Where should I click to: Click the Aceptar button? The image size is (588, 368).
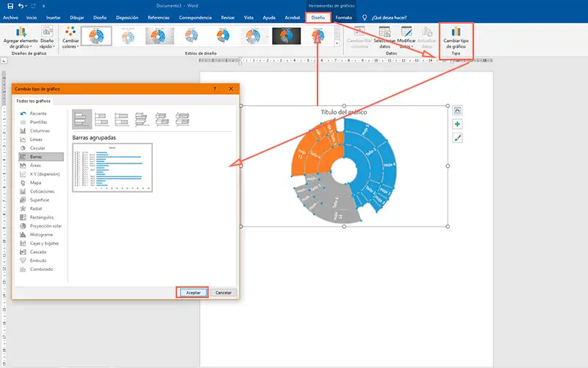click(193, 292)
